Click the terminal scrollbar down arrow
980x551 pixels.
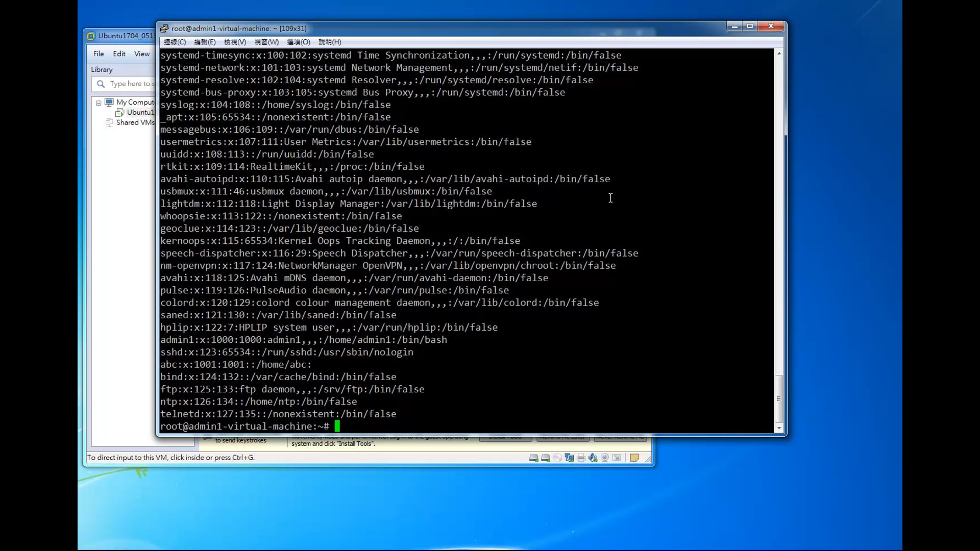[779, 429]
